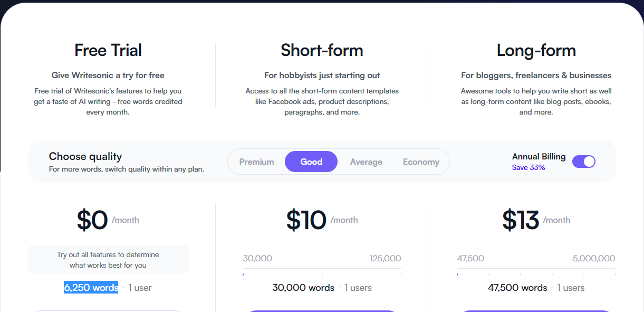644x312 pixels.
Task: Click the Long-form plan heading
Action: (x=536, y=50)
